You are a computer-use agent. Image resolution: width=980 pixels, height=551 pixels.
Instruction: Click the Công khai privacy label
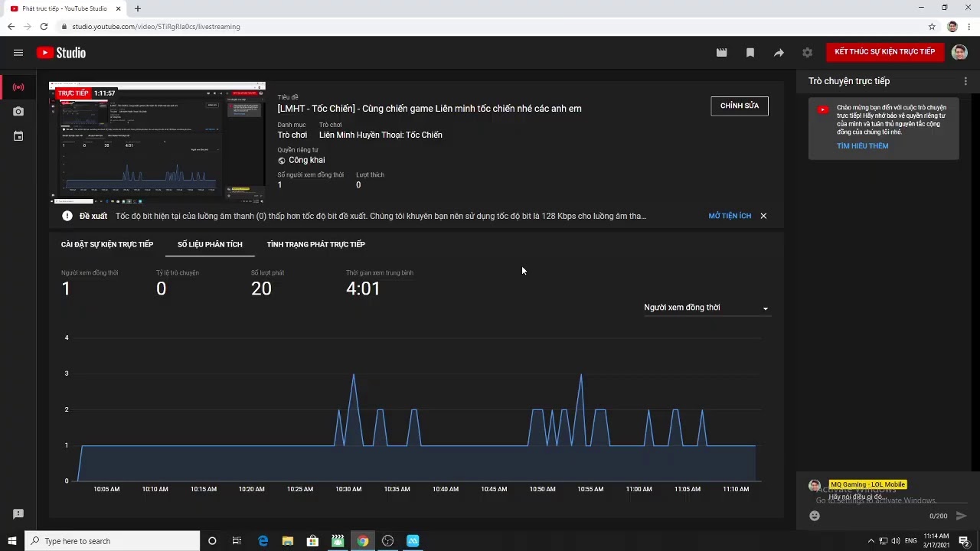306,160
